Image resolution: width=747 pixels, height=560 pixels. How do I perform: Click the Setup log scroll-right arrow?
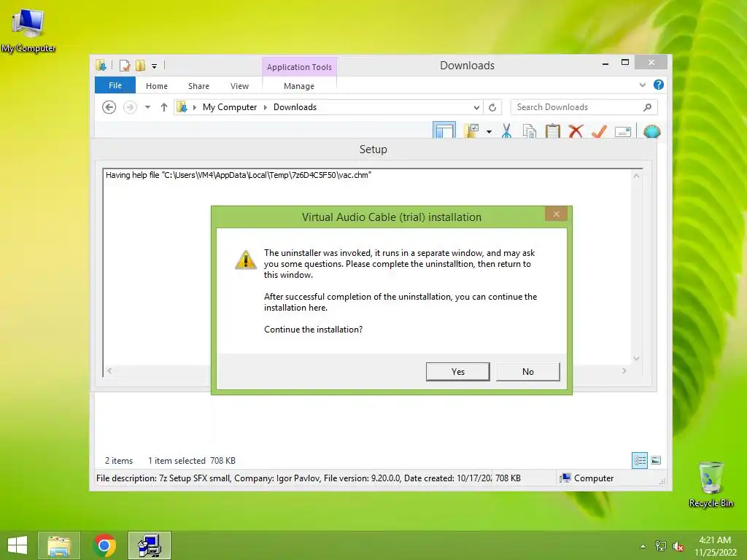624,370
